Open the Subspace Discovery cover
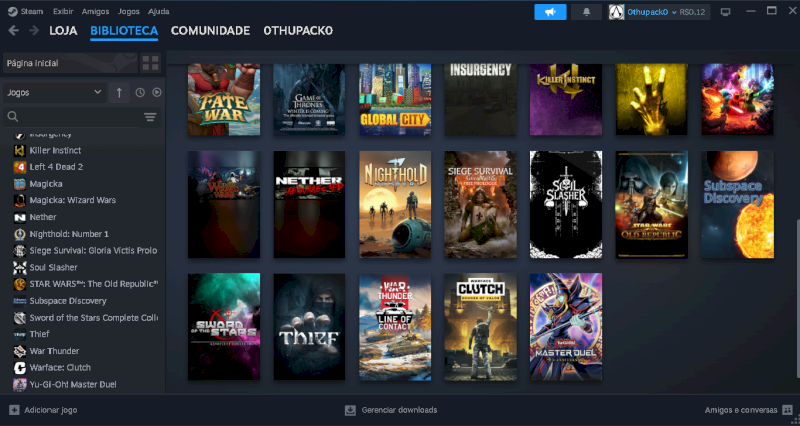 [737, 204]
